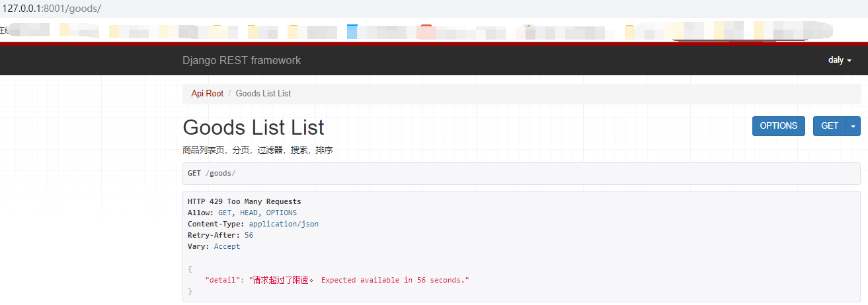Click the GET /goods/ request line
Image resolution: width=868 pixels, height=305 pixels.
point(212,173)
